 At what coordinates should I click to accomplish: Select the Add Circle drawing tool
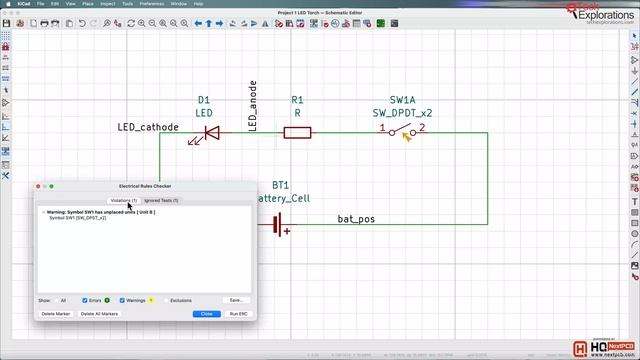coord(634,234)
